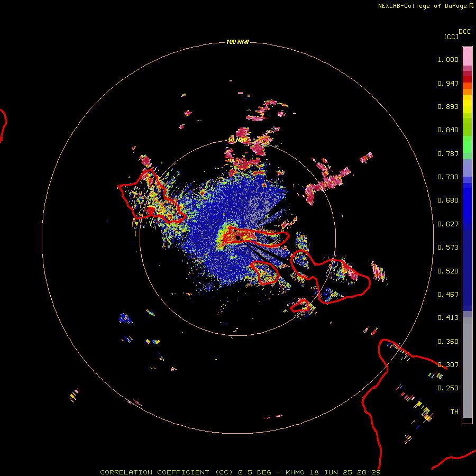Click the 0.840 scale value

click(448, 130)
